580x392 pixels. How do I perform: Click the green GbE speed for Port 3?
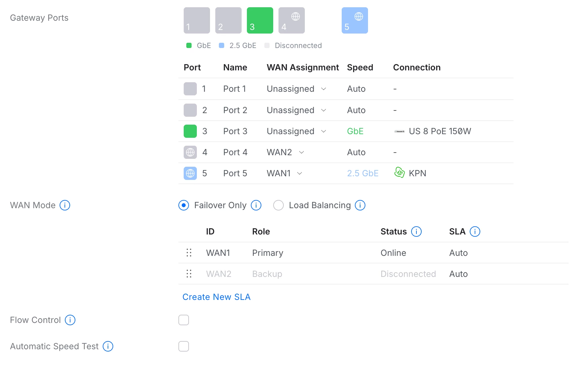(x=355, y=131)
